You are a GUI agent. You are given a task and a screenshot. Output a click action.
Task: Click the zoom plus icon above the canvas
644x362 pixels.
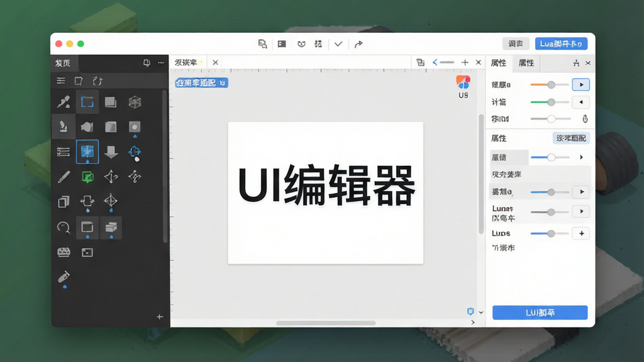point(465,62)
